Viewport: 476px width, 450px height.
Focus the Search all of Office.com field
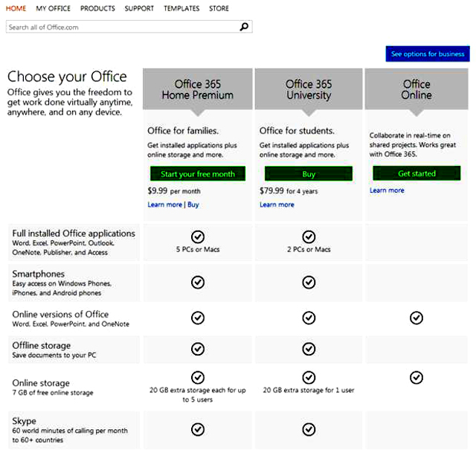pyautogui.click(x=129, y=27)
